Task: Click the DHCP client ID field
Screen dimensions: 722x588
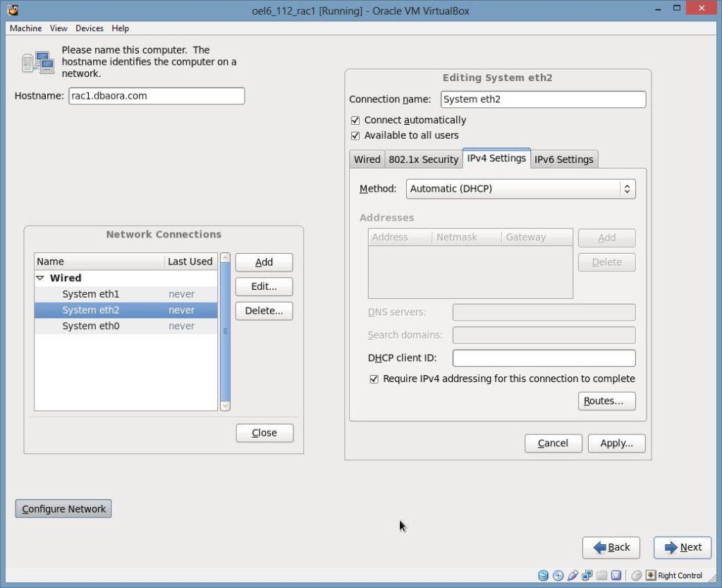Action: click(544, 358)
